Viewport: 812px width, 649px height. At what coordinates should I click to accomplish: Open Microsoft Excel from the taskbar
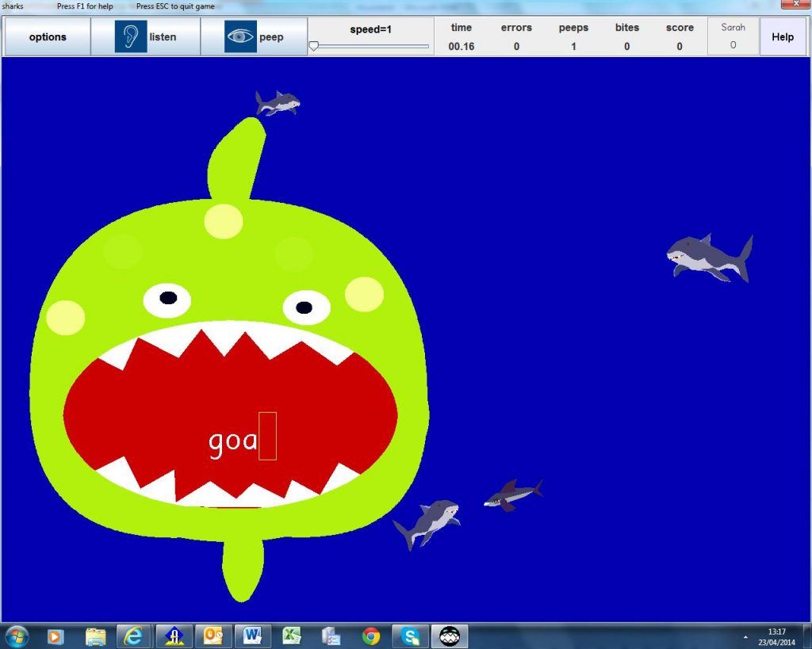(x=290, y=636)
